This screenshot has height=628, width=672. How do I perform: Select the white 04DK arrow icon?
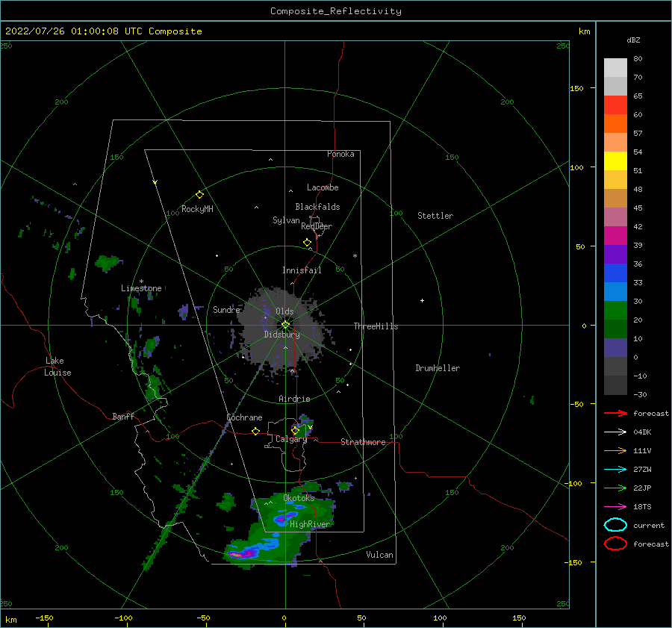[x=615, y=432]
